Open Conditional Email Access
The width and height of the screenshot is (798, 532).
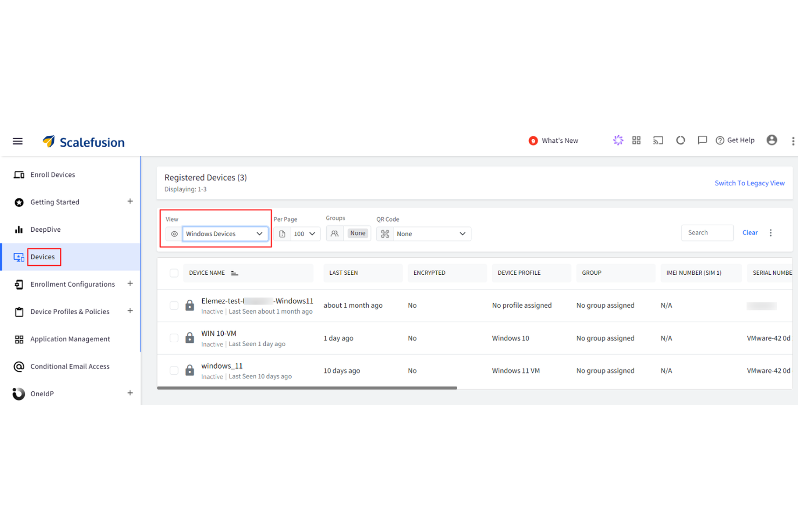[x=70, y=367]
